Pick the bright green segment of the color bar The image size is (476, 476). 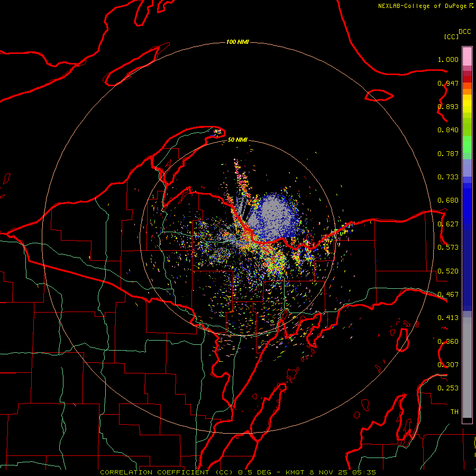point(467,144)
